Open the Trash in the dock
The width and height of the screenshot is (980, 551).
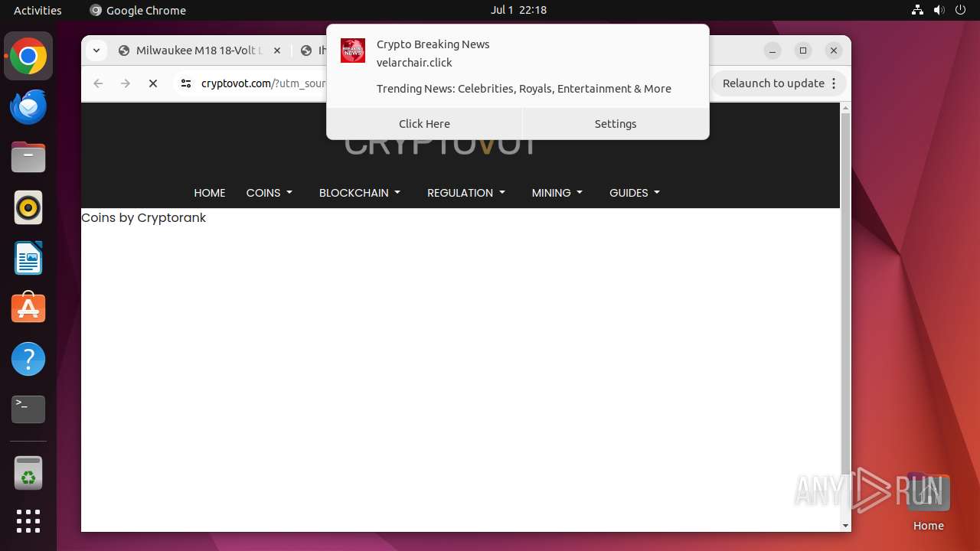[28, 473]
